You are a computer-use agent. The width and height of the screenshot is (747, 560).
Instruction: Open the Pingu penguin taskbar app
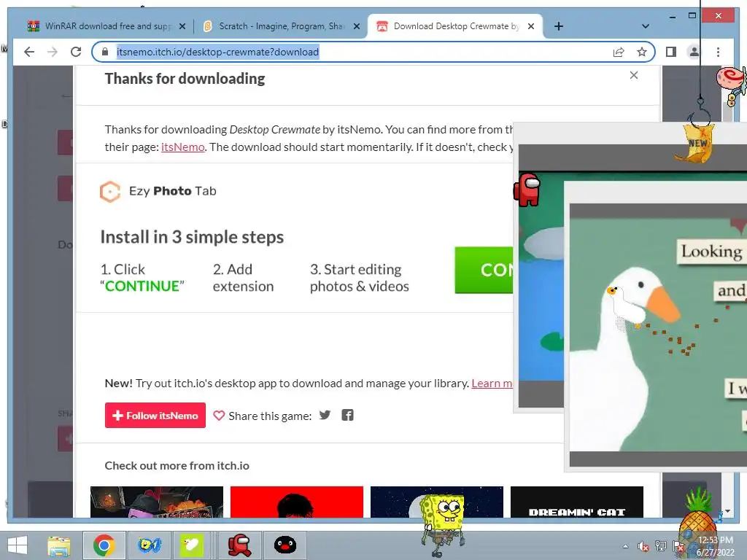pyautogui.click(x=285, y=545)
